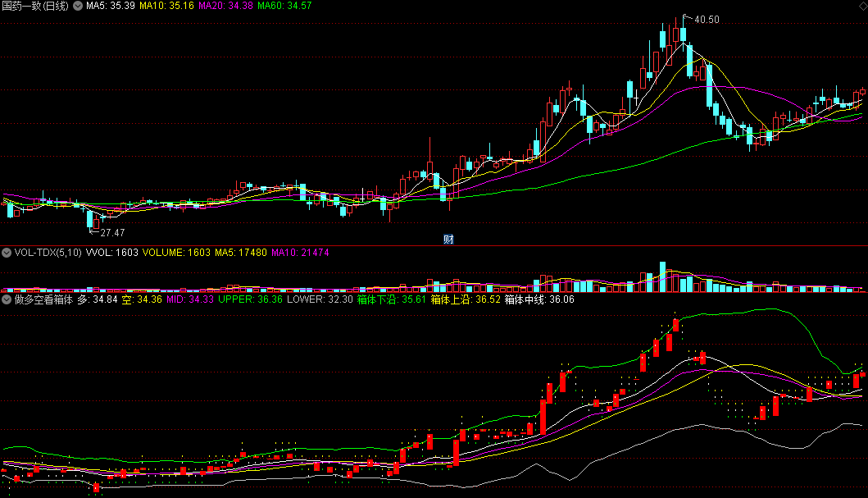Click the 国药一致(日线) stock title

(35, 6)
